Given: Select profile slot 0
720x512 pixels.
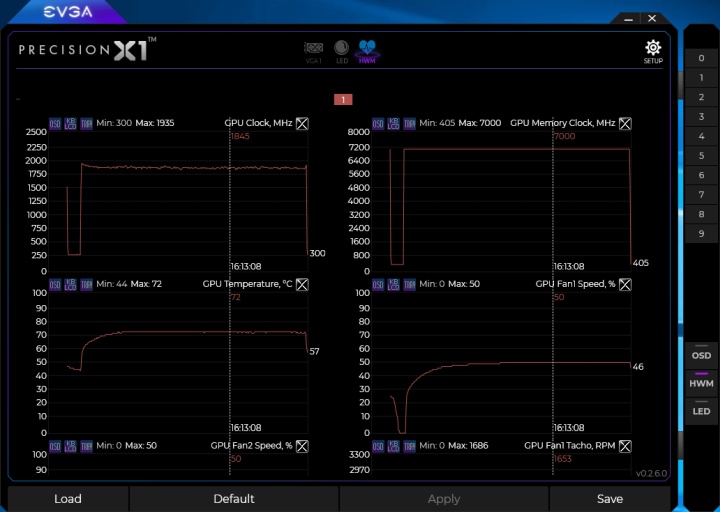Looking at the screenshot, I should click(701, 58).
